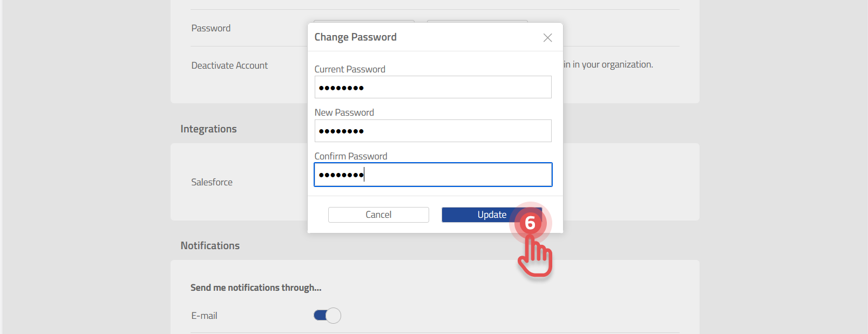
Task: Close the Change Password dialog
Action: tap(547, 37)
